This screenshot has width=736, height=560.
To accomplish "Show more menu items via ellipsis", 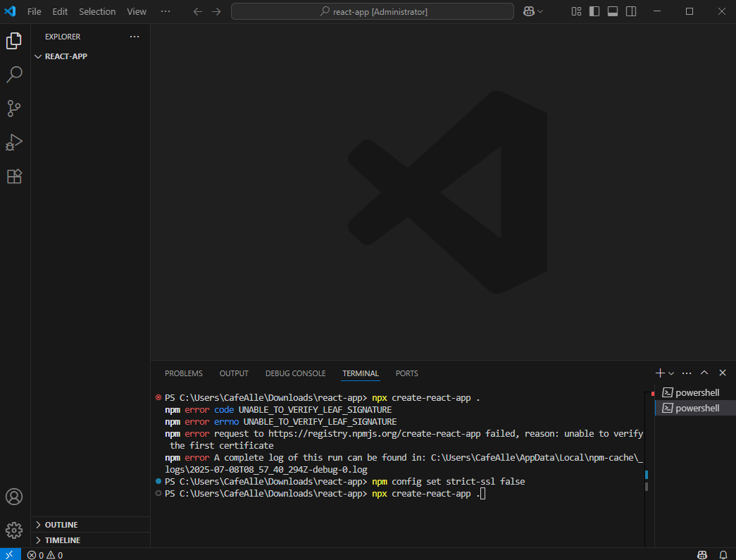I will coord(166,12).
